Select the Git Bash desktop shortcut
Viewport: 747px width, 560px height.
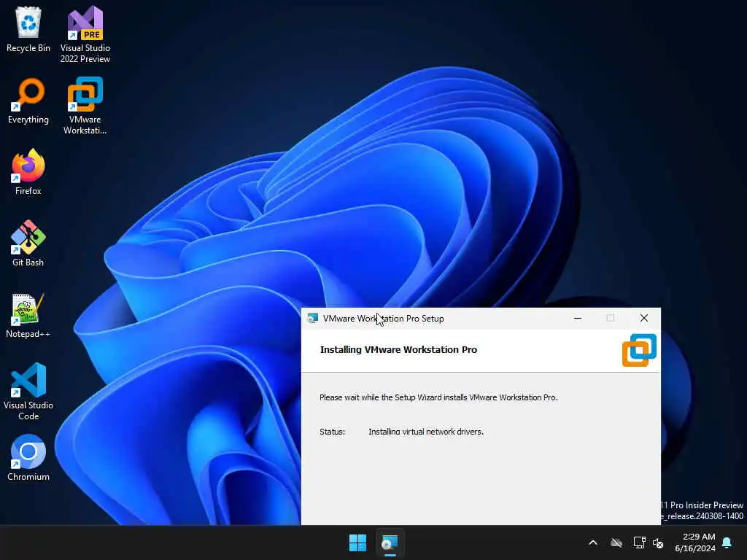tap(28, 244)
